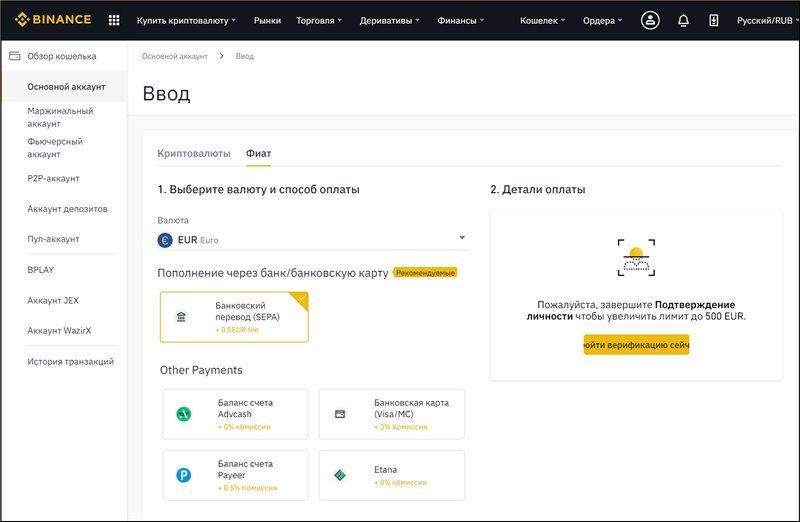The image size is (800, 522).
Task: Expand the Деривативы menu
Action: (x=389, y=20)
